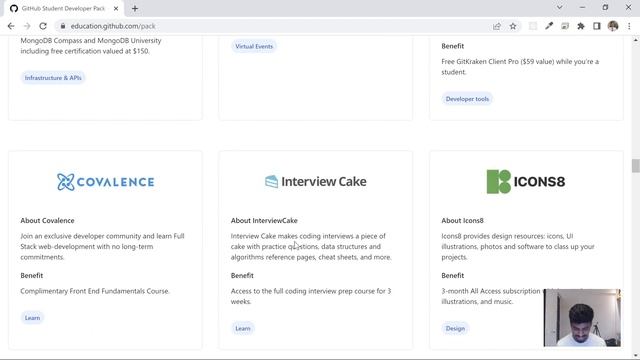Select the Virtual Events tag
This screenshot has height=360, width=640.
tap(254, 46)
